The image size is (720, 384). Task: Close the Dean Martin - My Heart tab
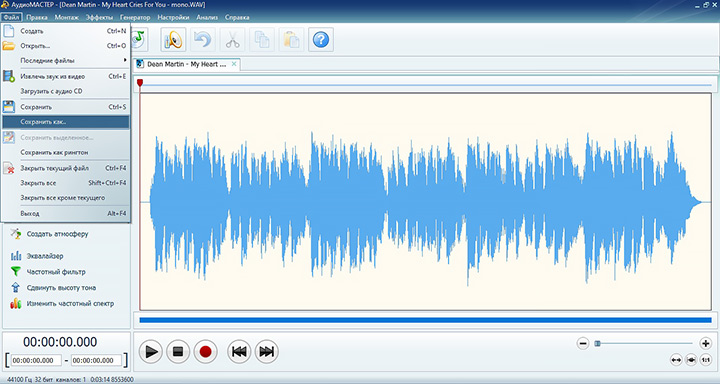click(x=234, y=64)
